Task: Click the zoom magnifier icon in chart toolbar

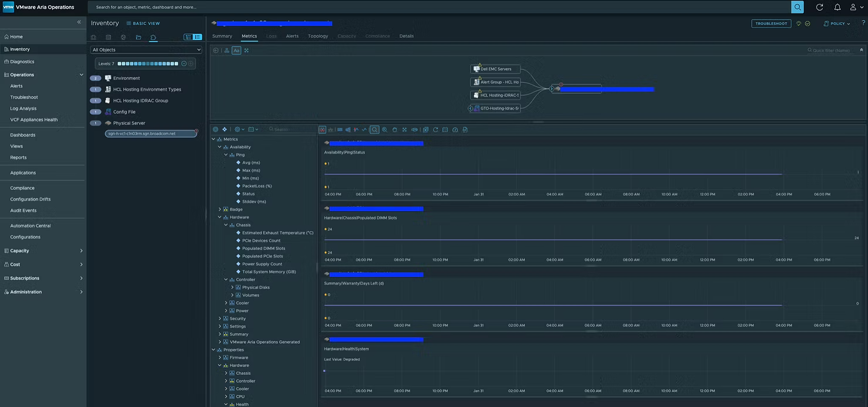Action: (x=374, y=130)
